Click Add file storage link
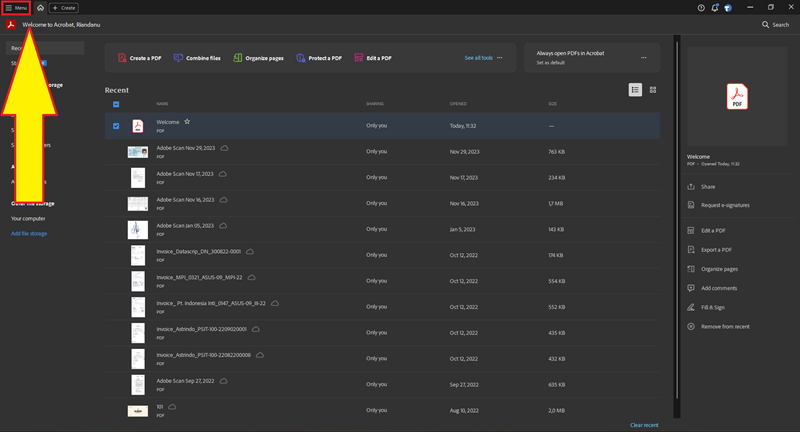 coord(29,234)
